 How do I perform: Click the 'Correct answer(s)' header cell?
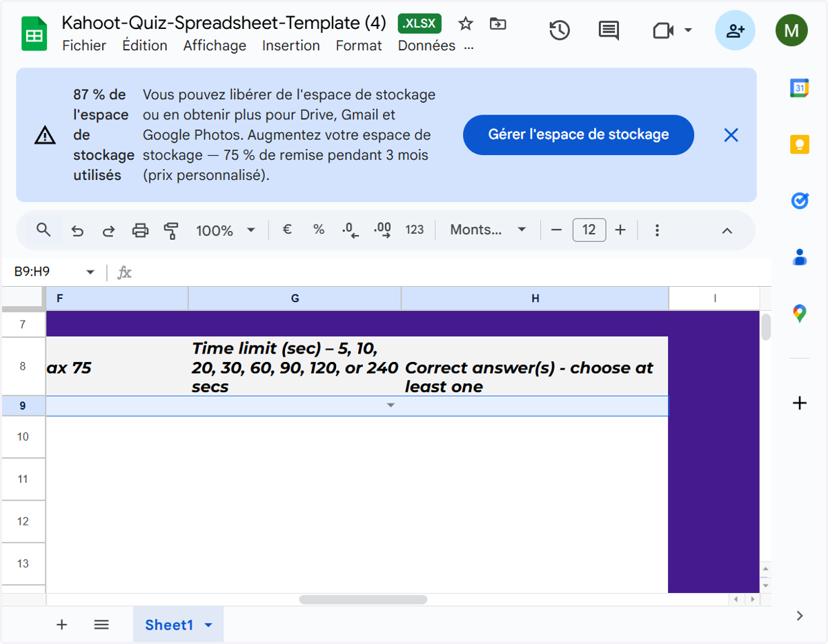pyautogui.click(x=535, y=367)
